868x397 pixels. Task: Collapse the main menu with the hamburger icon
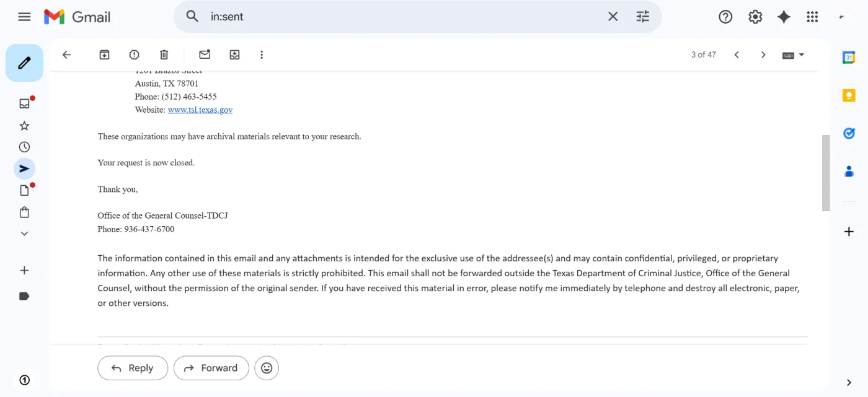(x=24, y=16)
